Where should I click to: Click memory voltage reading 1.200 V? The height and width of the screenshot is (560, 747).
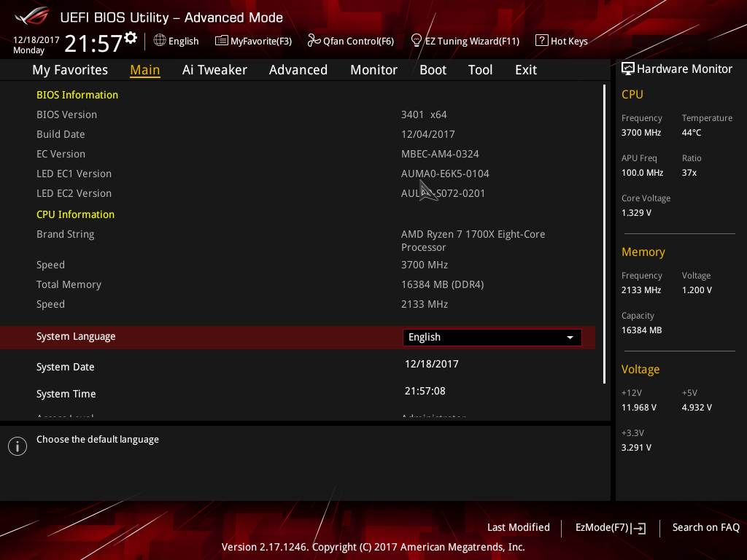pos(697,290)
